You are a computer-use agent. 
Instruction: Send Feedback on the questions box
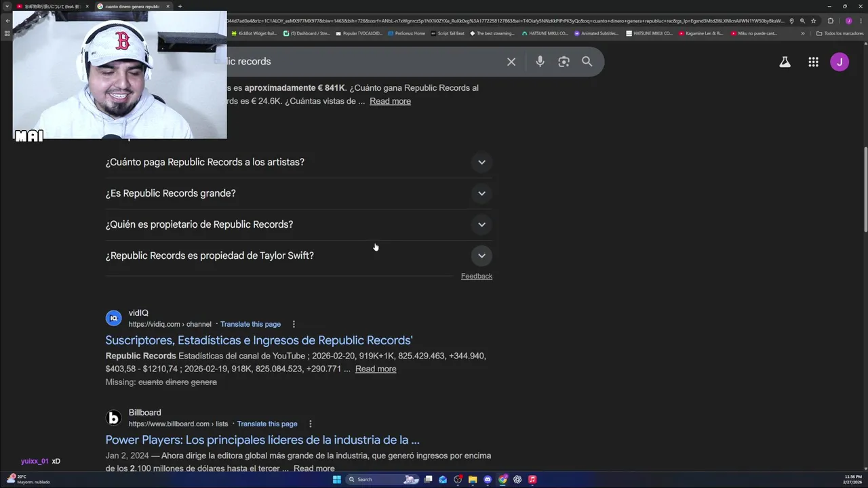(477, 276)
